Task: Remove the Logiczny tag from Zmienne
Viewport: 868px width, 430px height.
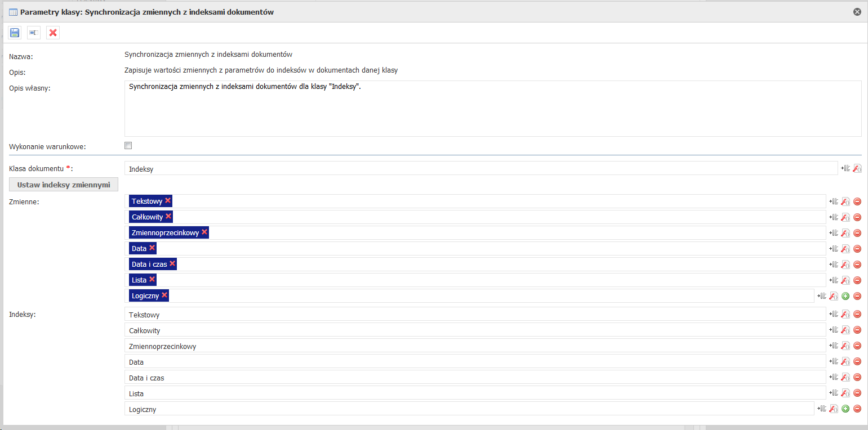Action: (x=164, y=295)
